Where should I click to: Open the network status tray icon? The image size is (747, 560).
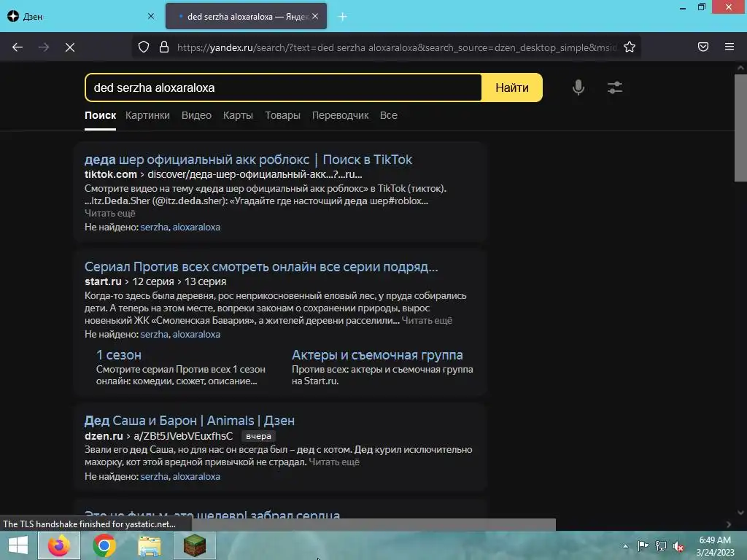(661, 546)
